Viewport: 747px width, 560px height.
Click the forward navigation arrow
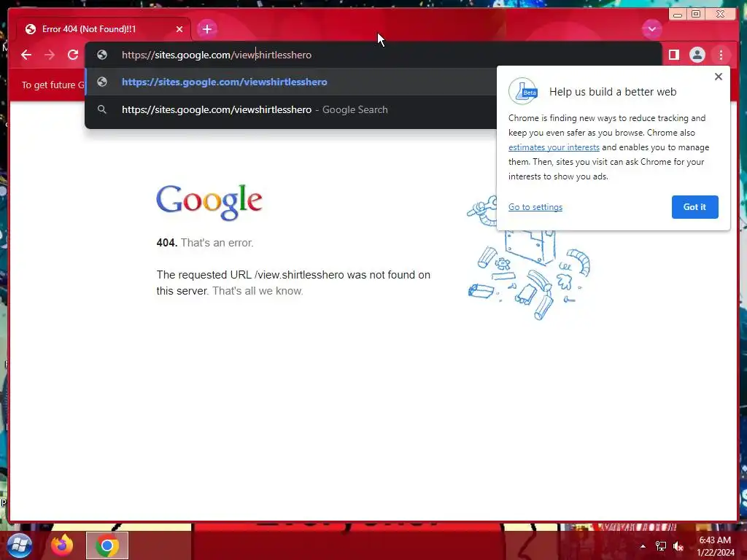coord(50,55)
